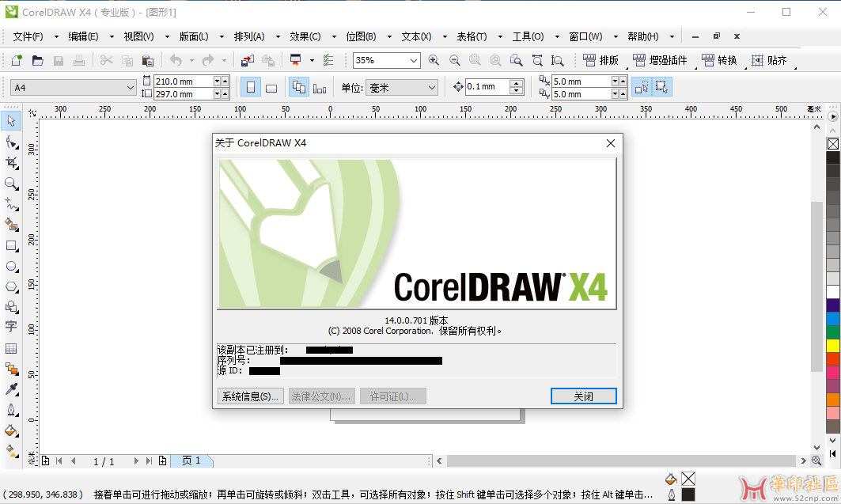
Task: Expand the undo history dropdown arrow
Action: click(191, 60)
